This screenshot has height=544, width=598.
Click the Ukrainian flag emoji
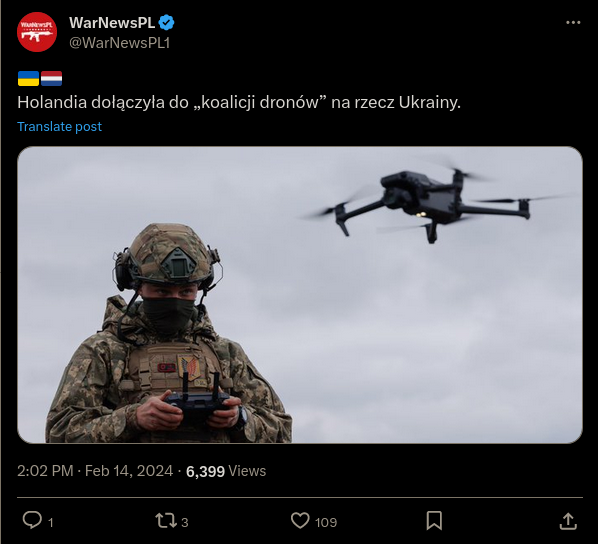pos(28,79)
